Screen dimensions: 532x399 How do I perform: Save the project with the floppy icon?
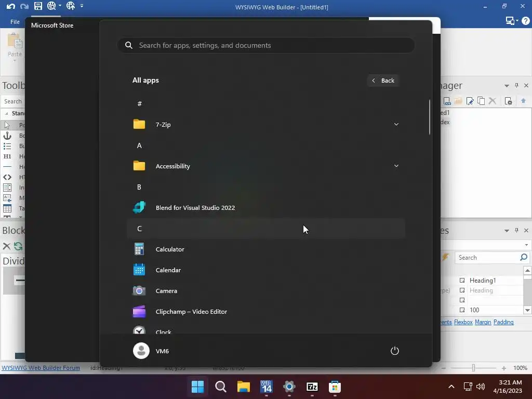click(x=38, y=6)
